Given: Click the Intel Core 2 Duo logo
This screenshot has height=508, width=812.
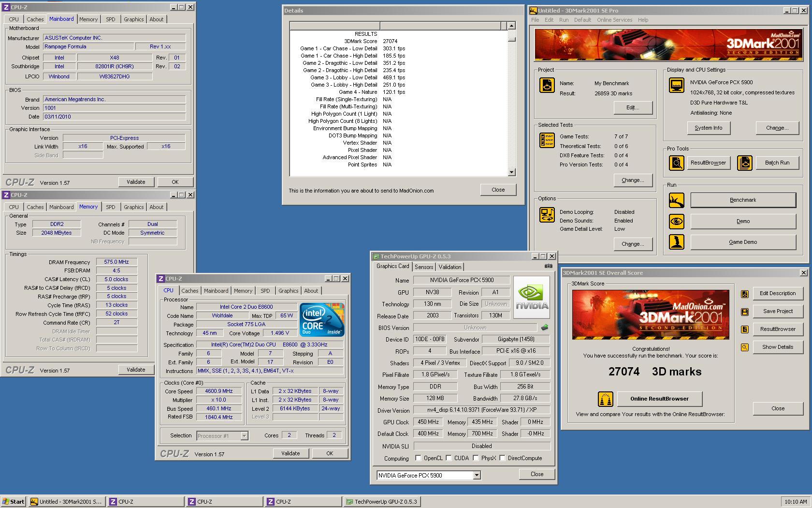Looking at the screenshot, I should click(322, 319).
